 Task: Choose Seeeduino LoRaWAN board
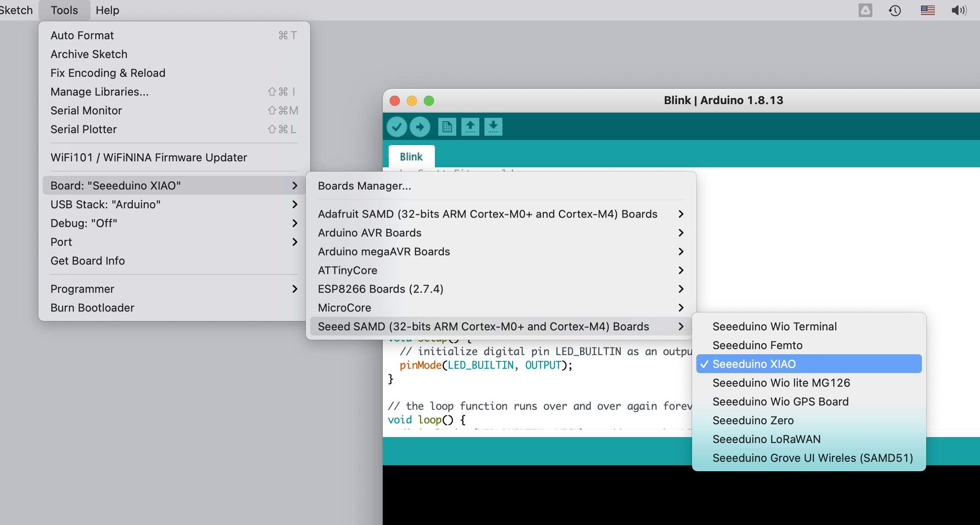click(x=809, y=439)
